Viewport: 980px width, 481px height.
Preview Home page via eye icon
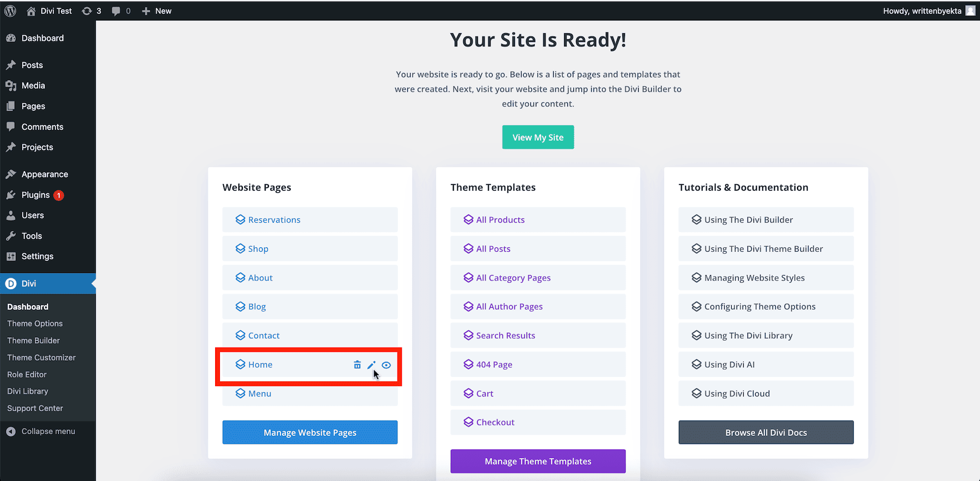coord(386,365)
